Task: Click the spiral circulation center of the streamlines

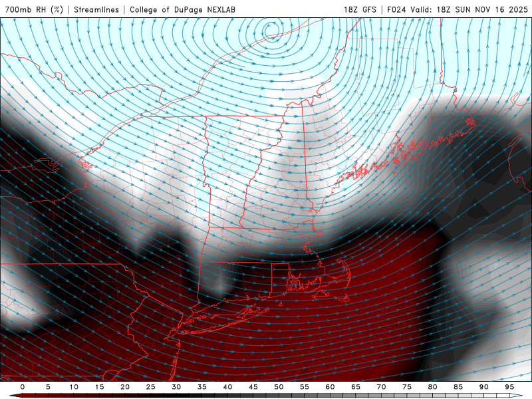Action: click(271, 30)
